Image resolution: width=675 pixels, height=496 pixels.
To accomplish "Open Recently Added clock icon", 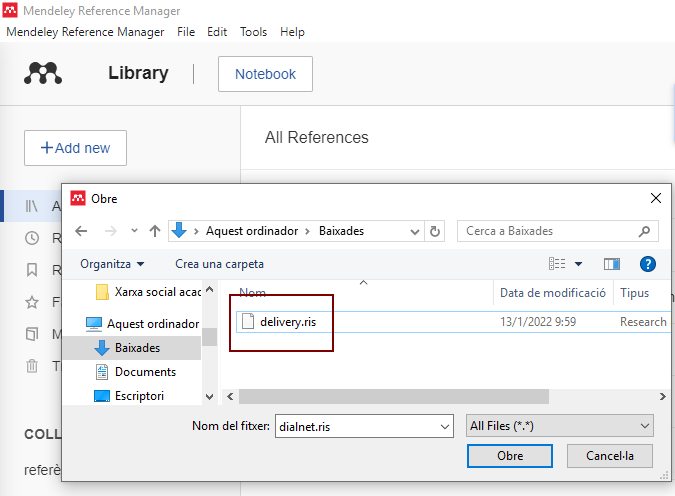I will pos(32,238).
